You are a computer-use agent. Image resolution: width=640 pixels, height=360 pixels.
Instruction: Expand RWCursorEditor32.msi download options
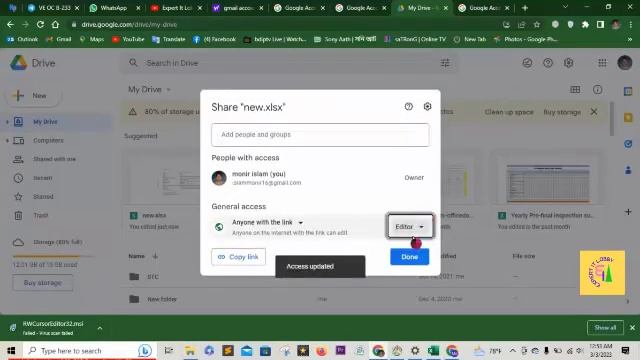[100, 328]
